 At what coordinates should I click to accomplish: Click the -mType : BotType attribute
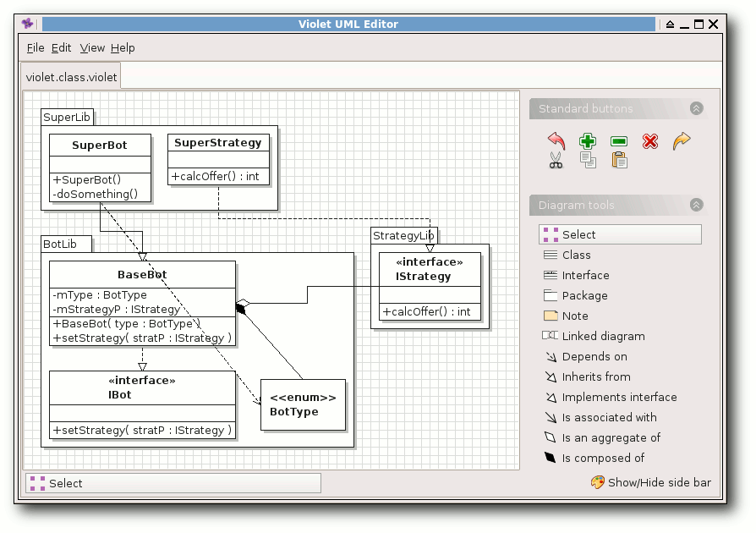(100, 294)
